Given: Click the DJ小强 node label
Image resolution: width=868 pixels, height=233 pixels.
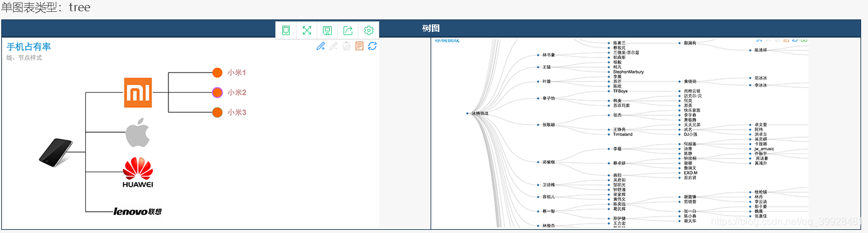Looking at the screenshot, I should [x=690, y=134].
